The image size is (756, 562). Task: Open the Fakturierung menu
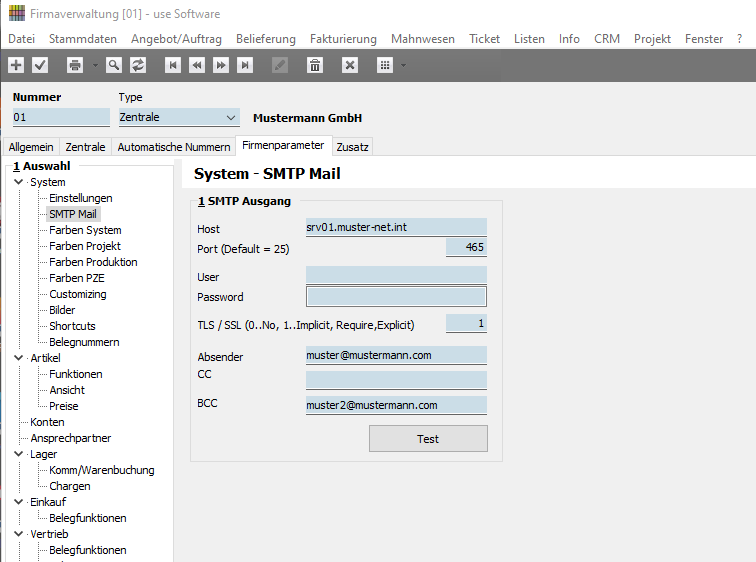coord(343,39)
